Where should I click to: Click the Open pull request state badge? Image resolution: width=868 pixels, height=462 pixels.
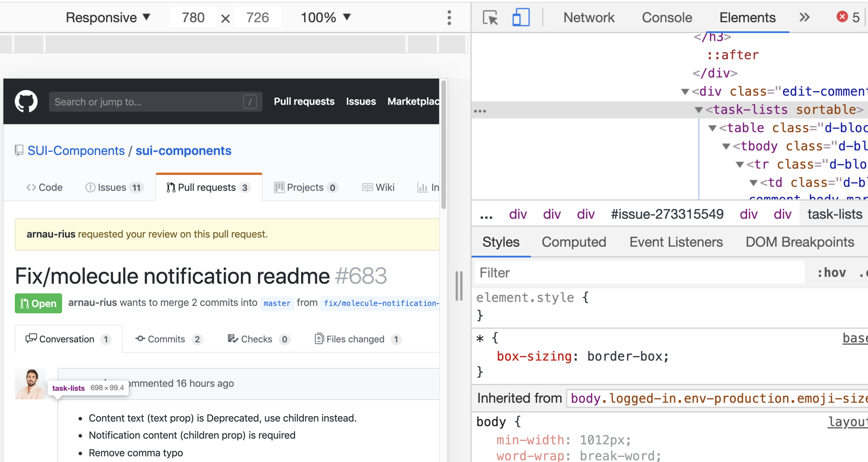(38, 303)
